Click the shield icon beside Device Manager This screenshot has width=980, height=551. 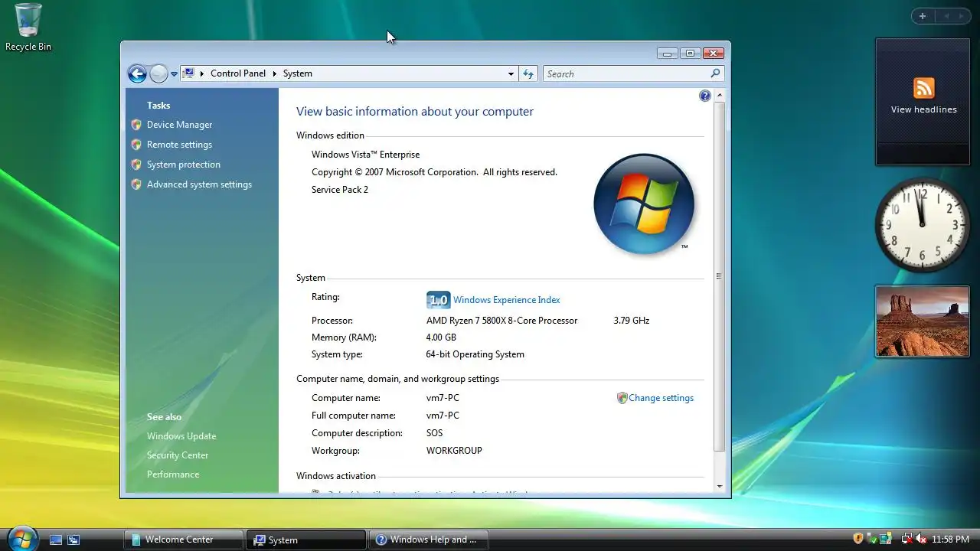pos(136,125)
